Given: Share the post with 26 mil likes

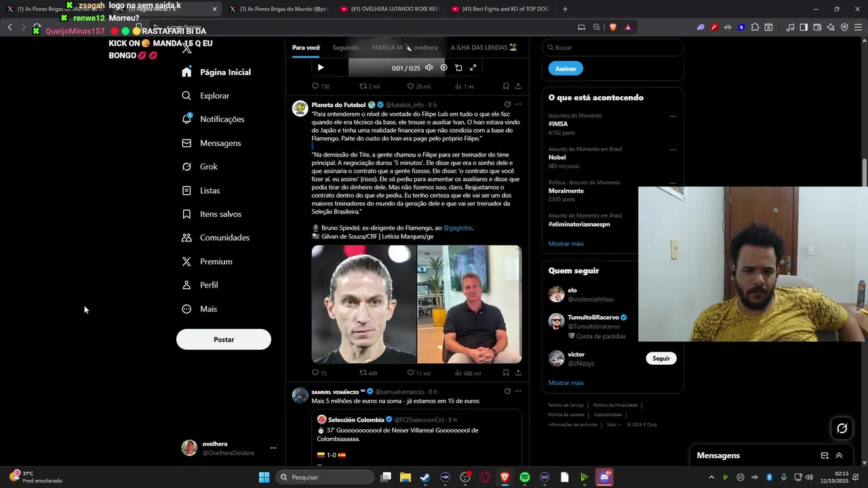Looking at the screenshot, I should pyautogui.click(x=518, y=86).
